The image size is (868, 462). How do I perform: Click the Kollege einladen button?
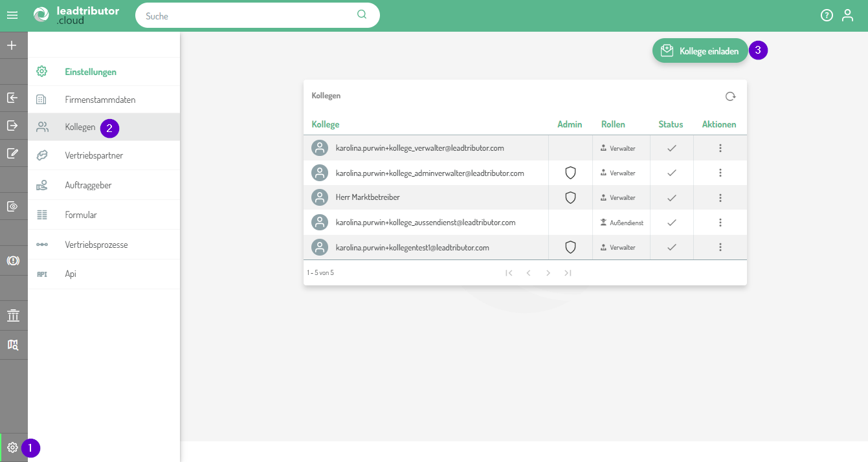point(700,51)
